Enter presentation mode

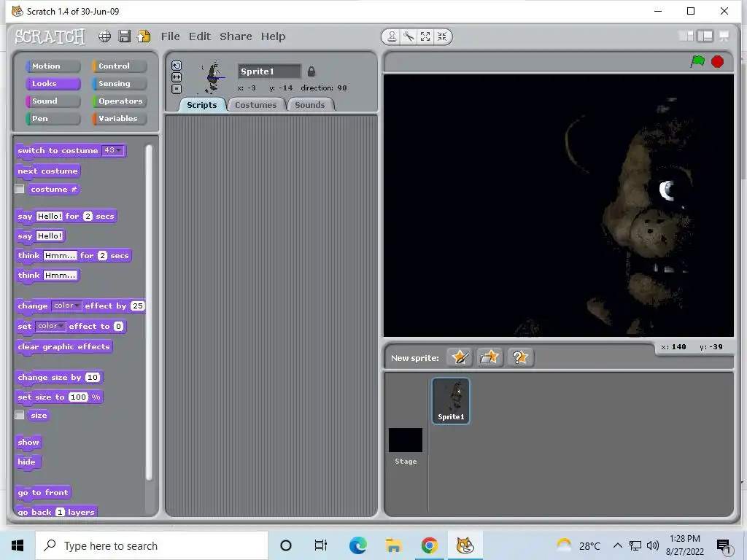pos(724,36)
